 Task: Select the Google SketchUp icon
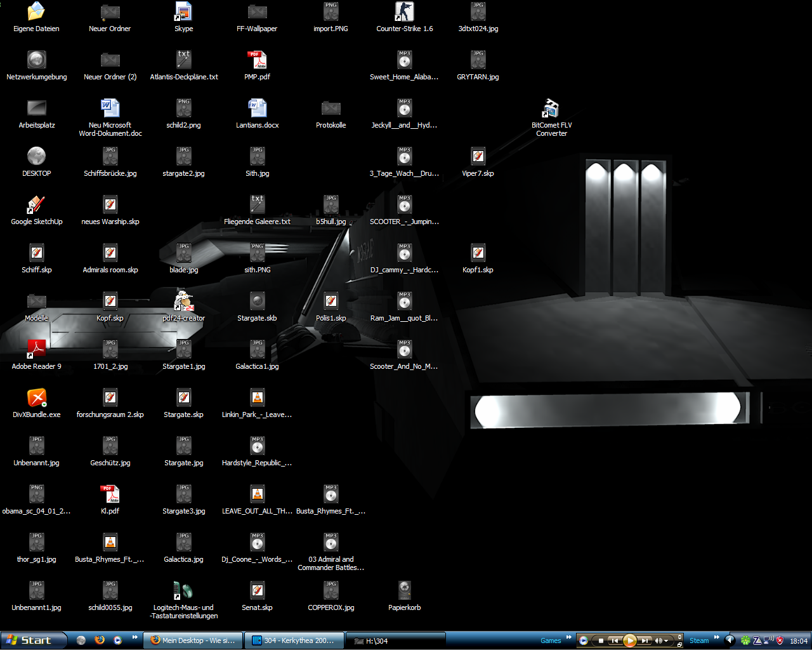[x=36, y=205]
